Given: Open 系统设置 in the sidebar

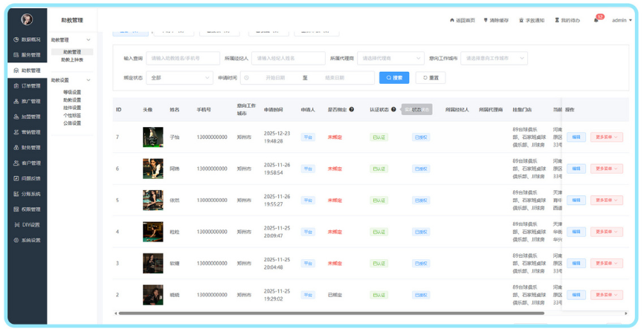Looking at the screenshot, I should (x=27, y=241).
